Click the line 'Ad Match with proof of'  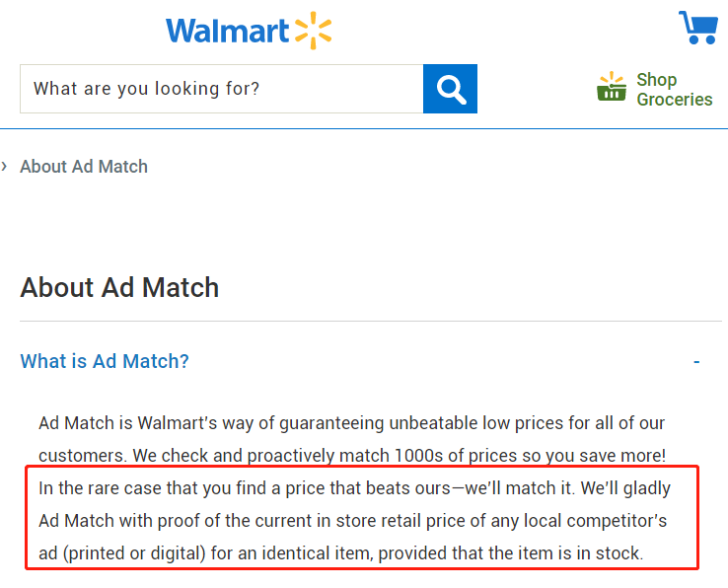[x=353, y=521]
